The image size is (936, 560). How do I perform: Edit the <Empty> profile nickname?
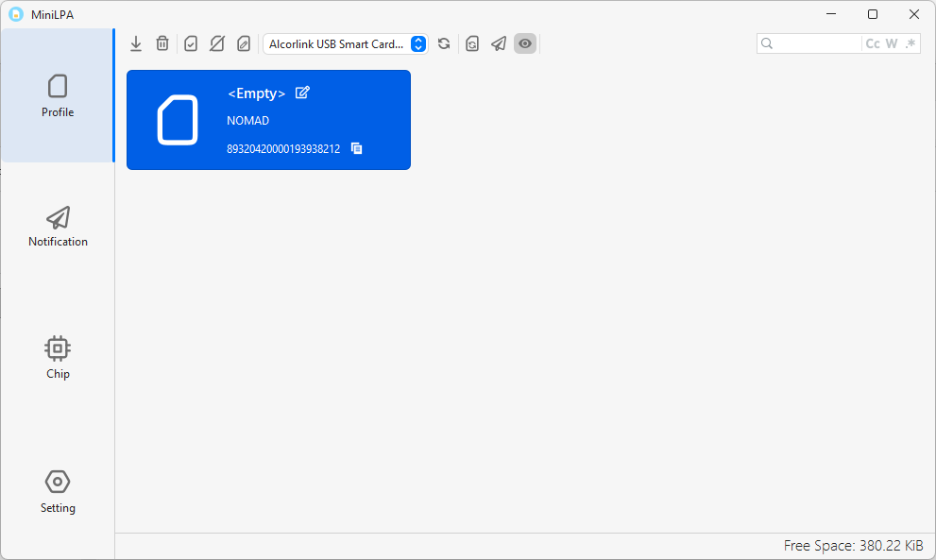tap(302, 93)
